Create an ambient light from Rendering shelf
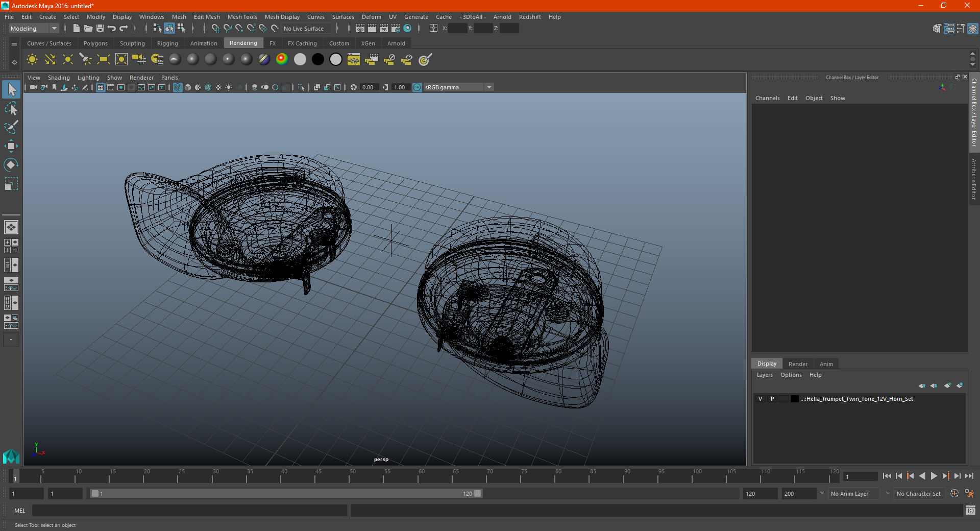Screen dimensions: 980x531 [32, 60]
